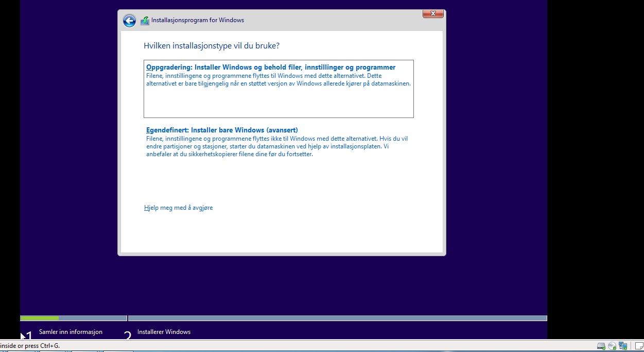Click the green installation progress bar

pos(39,318)
